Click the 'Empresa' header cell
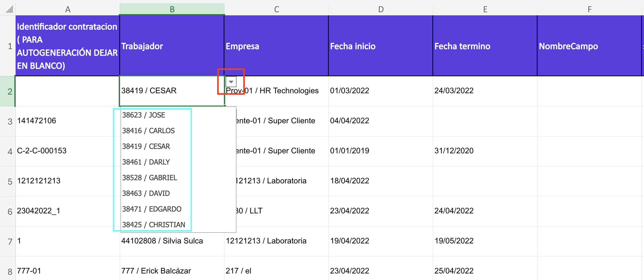644x280 pixels. (276, 46)
